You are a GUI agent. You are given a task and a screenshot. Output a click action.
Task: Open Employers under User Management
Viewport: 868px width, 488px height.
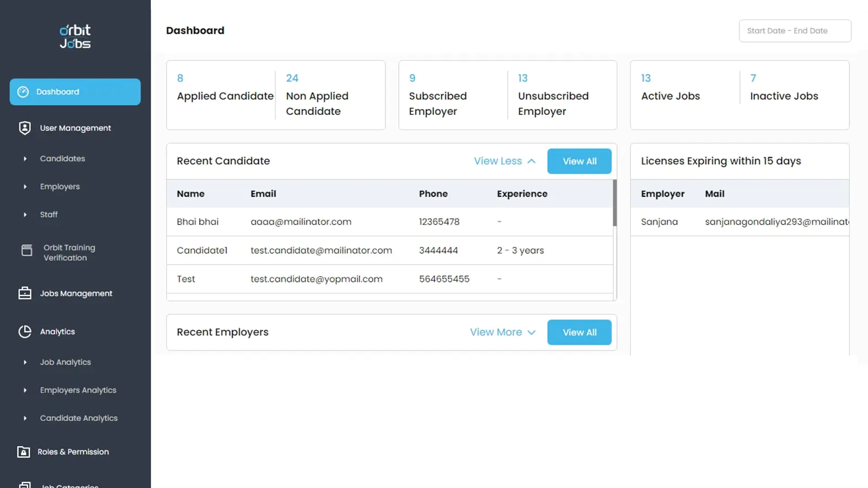[x=60, y=187]
